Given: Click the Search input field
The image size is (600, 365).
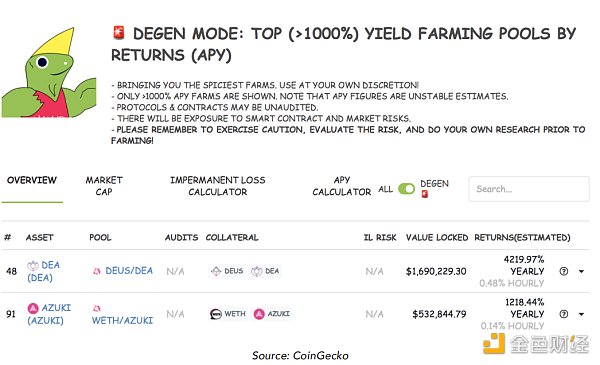Looking at the screenshot, I should [x=529, y=189].
